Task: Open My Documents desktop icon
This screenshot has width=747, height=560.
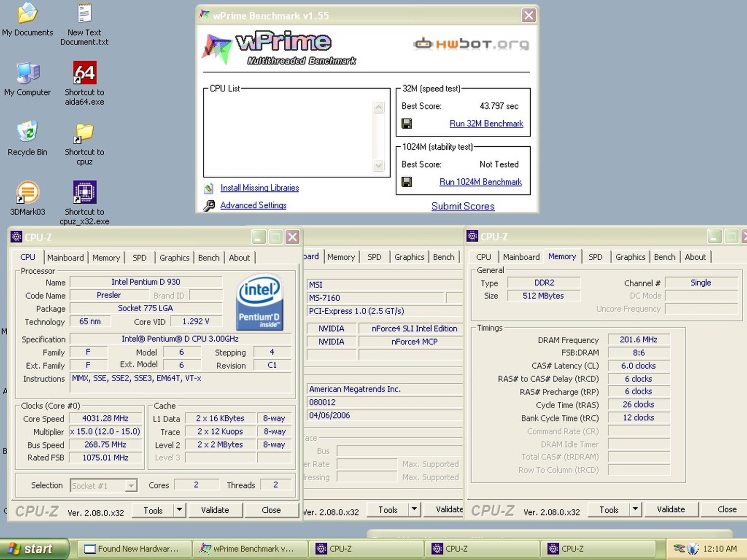Action: coord(27,13)
